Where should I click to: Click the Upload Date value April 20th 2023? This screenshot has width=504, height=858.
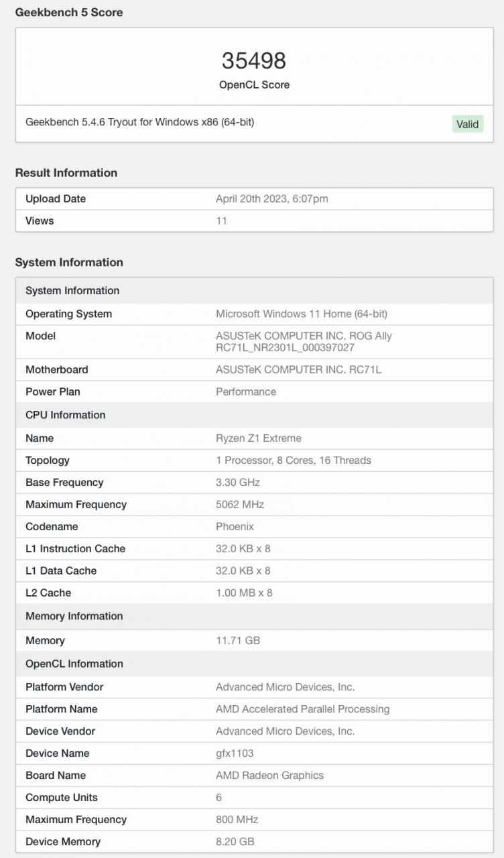tap(271, 198)
